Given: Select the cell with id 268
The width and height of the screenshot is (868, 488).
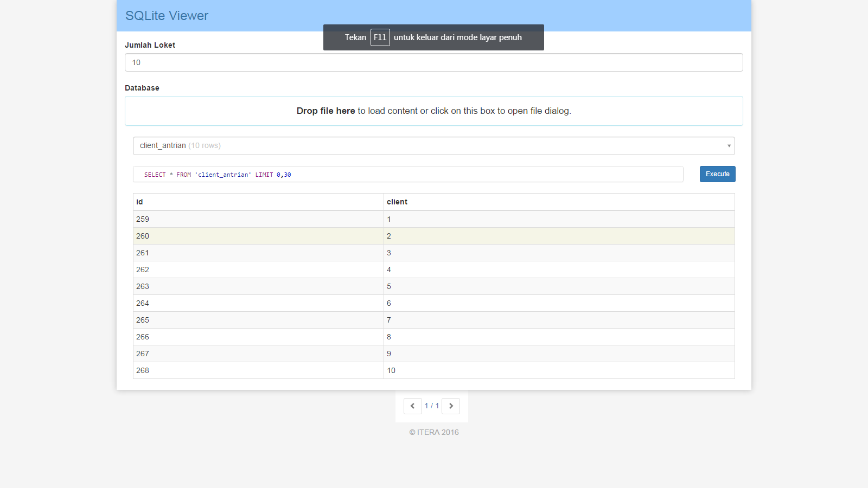Looking at the screenshot, I should 258,370.
